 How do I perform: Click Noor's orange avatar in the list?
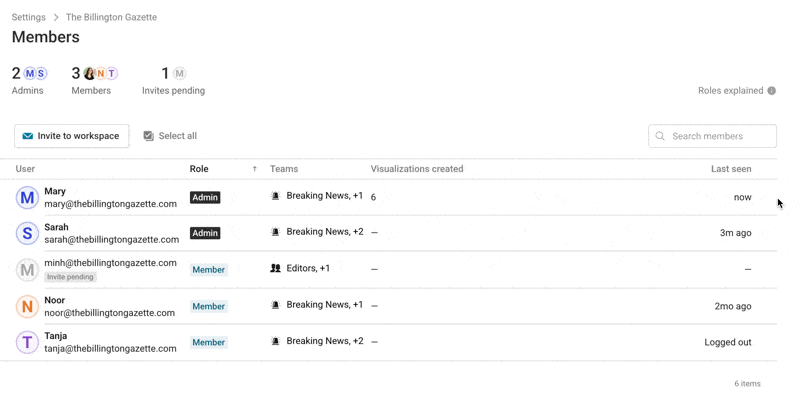click(27, 306)
